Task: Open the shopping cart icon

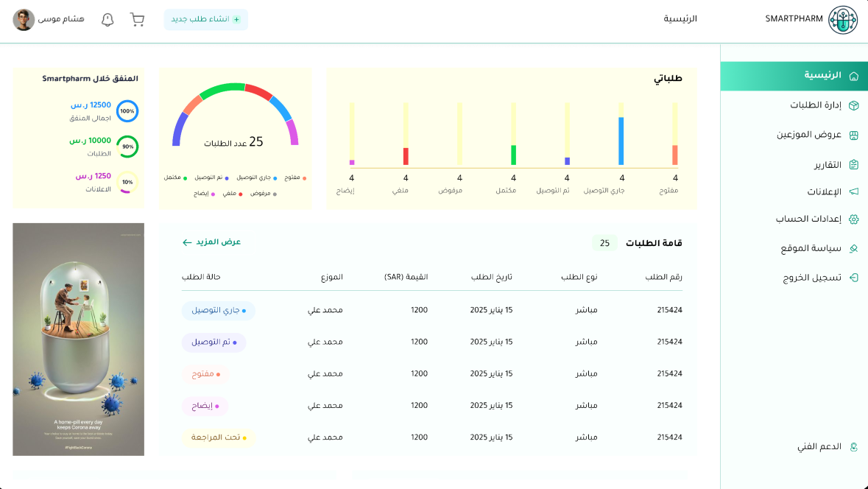Action: click(x=137, y=20)
